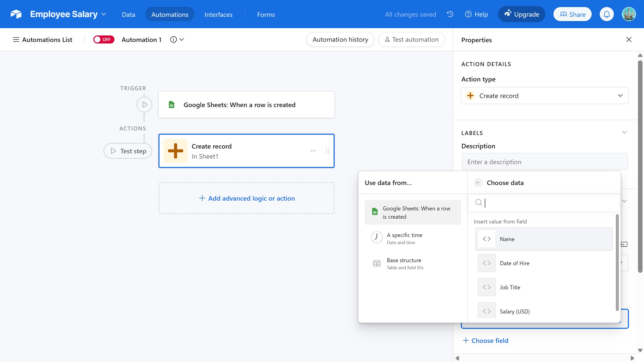This screenshot has height=362, width=644.
Task: Click the Properties scroll down arrow
Action: [x=640, y=350]
